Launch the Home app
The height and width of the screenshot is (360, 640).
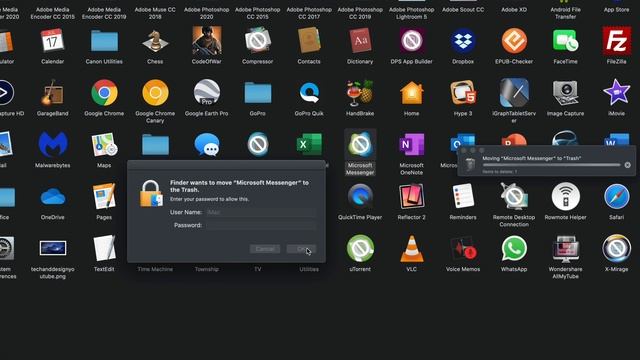(x=411, y=93)
